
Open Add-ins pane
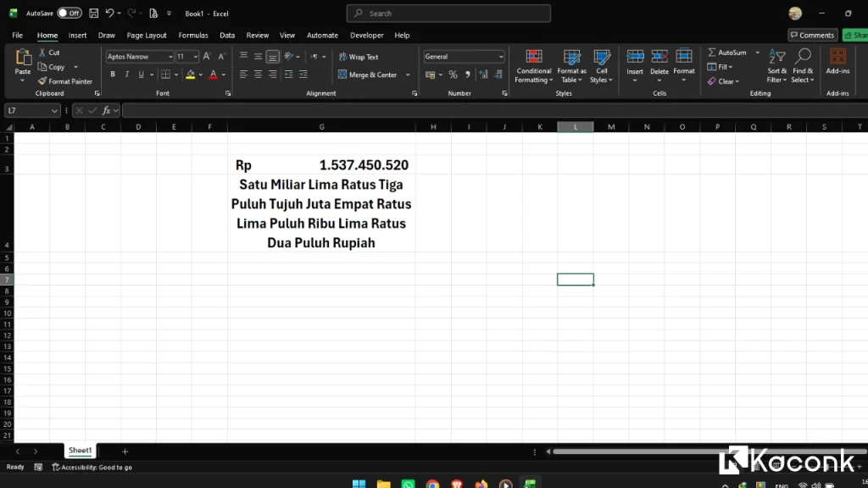tap(837, 61)
